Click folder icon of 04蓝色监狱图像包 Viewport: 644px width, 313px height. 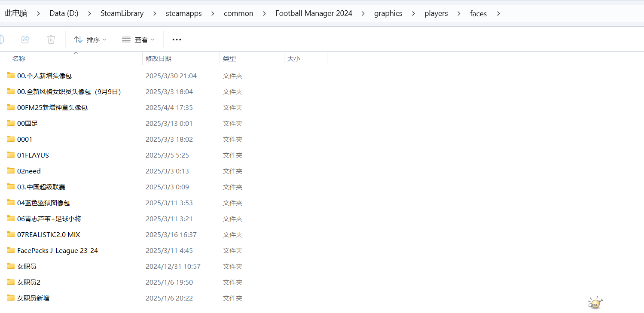pos(11,203)
